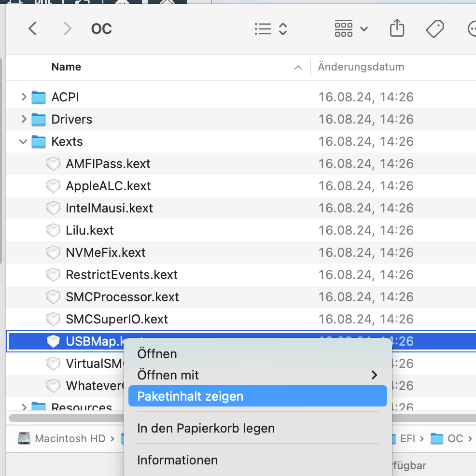Click the forward navigation arrow
Viewport: 476px width, 476px height.
67,29
